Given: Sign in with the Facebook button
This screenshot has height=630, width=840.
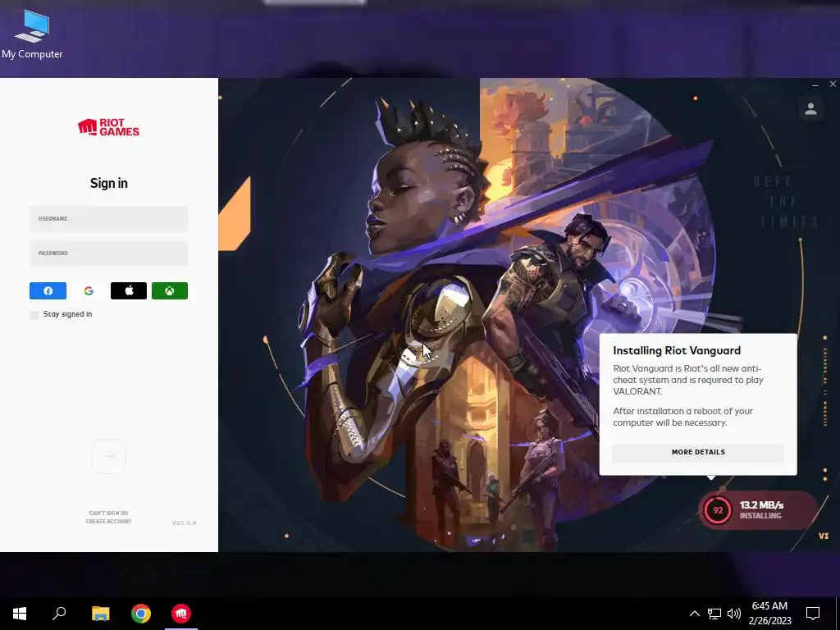Looking at the screenshot, I should click(48, 291).
